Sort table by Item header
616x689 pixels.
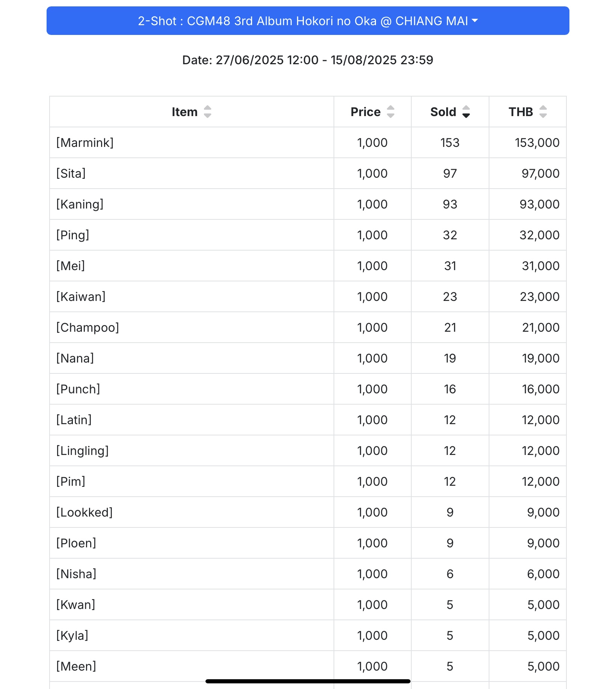pyautogui.click(x=184, y=112)
